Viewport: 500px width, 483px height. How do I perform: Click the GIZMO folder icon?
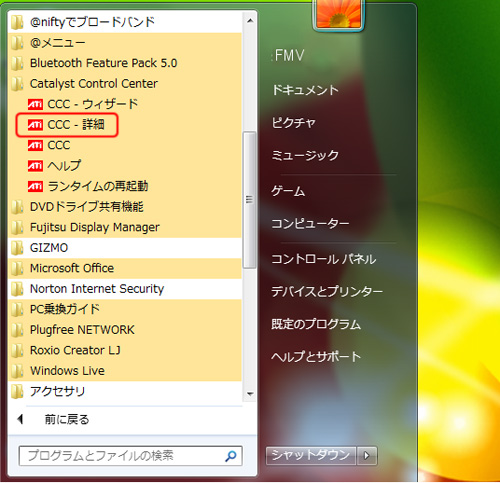(17, 248)
